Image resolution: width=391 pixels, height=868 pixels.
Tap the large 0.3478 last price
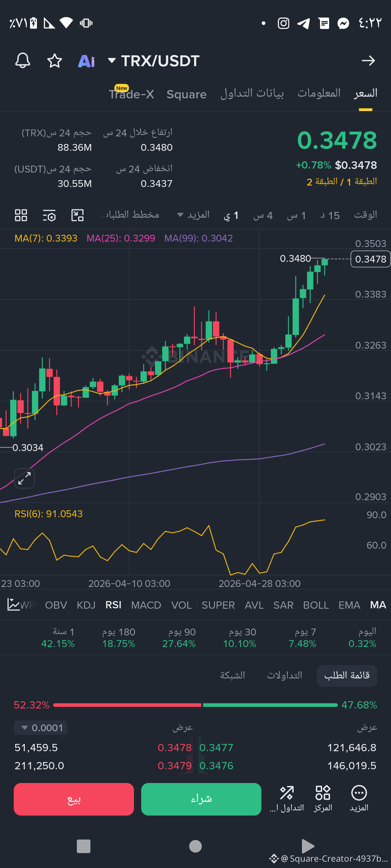point(337,140)
